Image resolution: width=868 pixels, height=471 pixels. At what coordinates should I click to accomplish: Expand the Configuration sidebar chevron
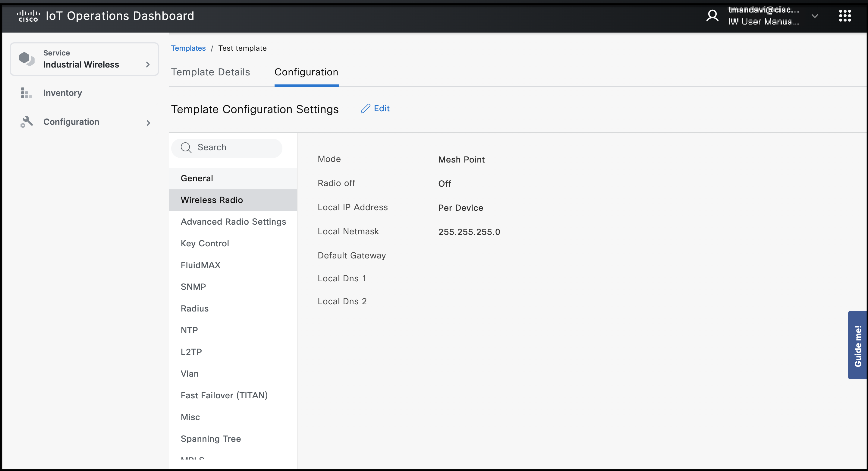(148, 123)
